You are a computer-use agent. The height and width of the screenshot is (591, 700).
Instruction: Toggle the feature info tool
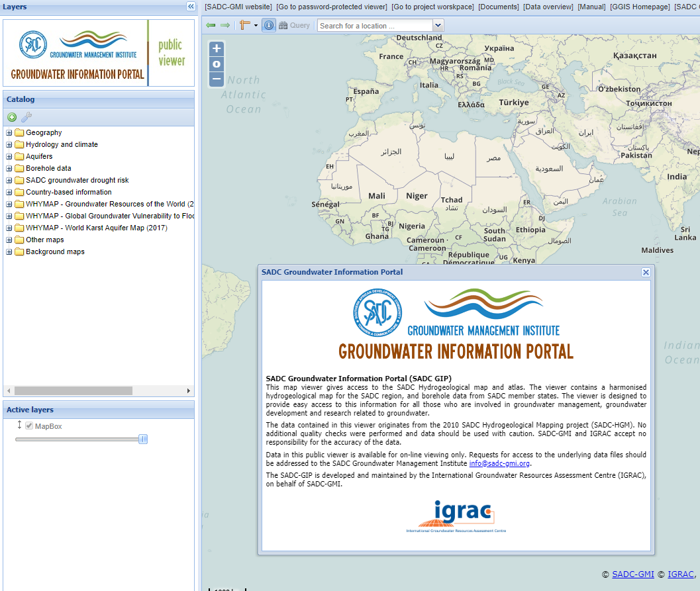pyautogui.click(x=269, y=25)
